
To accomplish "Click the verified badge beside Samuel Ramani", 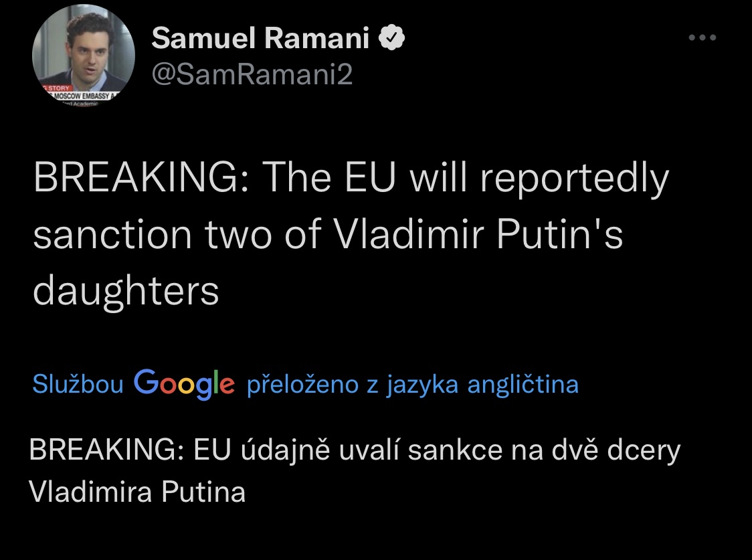I will pyautogui.click(x=392, y=40).
